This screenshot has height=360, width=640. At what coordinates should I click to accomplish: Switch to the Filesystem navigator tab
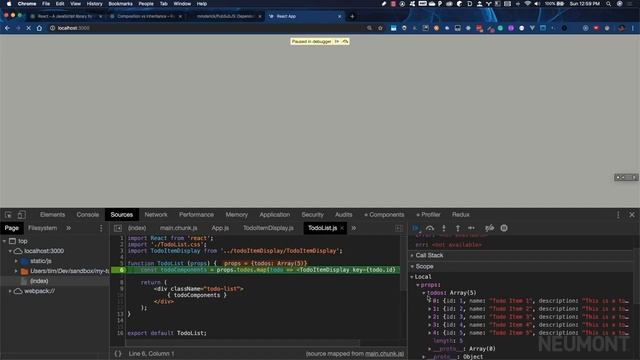coord(42,228)
